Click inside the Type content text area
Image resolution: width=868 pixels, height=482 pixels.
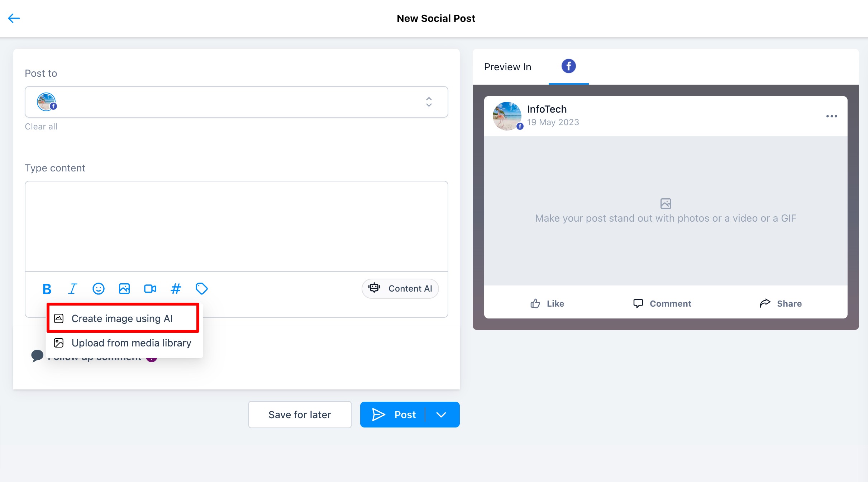coord(236,226)
